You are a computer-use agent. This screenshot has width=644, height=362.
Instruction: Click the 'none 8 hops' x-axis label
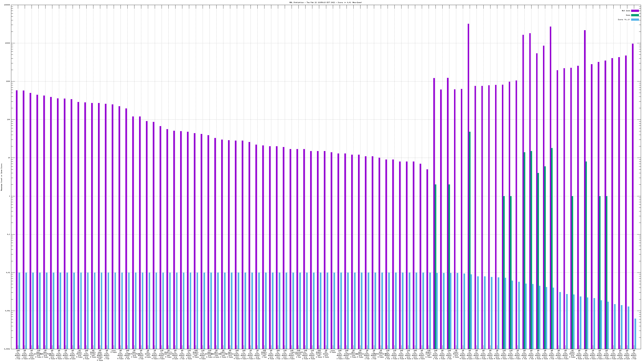pyautogui.click(x=114, y=352)
